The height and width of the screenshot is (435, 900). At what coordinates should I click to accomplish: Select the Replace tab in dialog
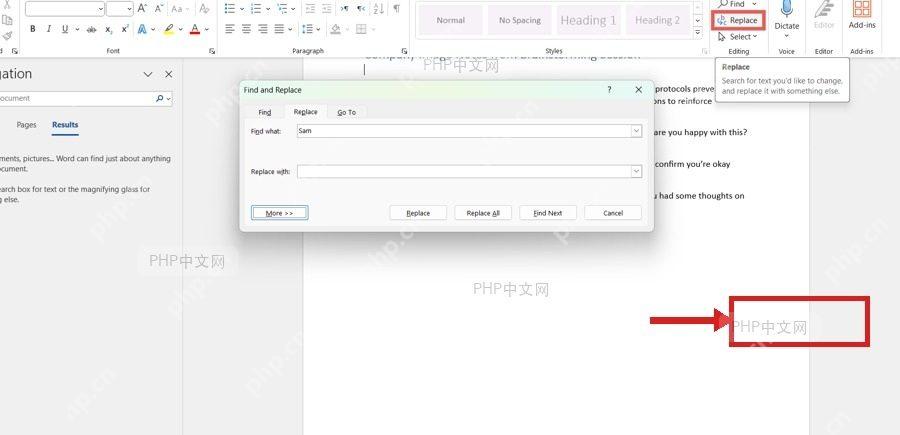pyautogui.click(x=305, y=112)
